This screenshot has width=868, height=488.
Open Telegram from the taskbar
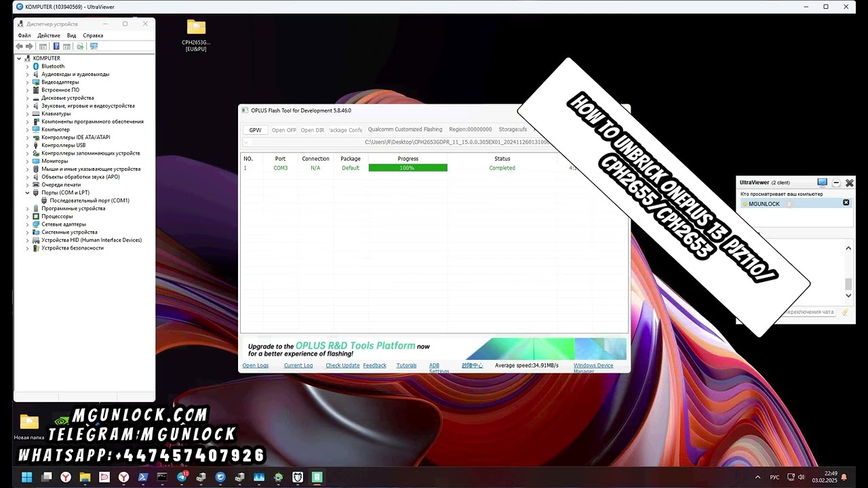(182, 477)
